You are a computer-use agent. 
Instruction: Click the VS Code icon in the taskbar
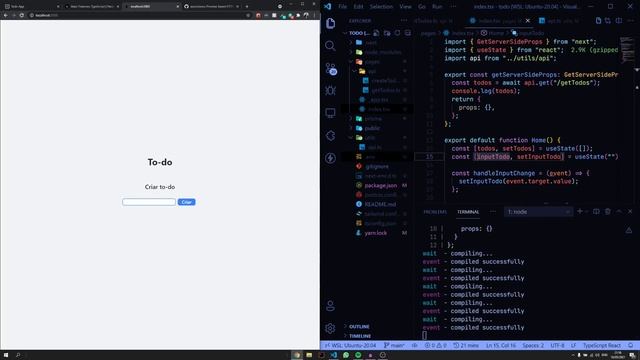coord(333,355)
